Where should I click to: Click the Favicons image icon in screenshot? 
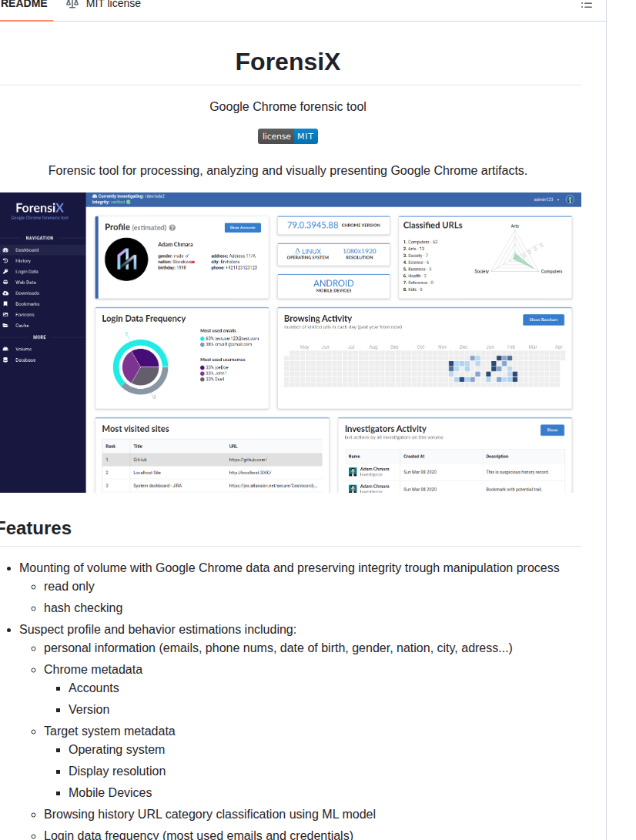(5, 314)
